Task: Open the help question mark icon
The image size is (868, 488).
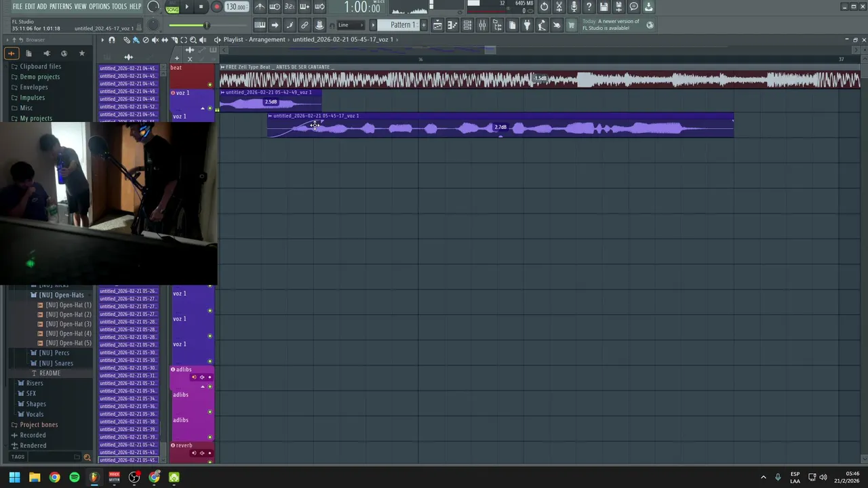Action: pyautogui.click(x=589, y=7)
